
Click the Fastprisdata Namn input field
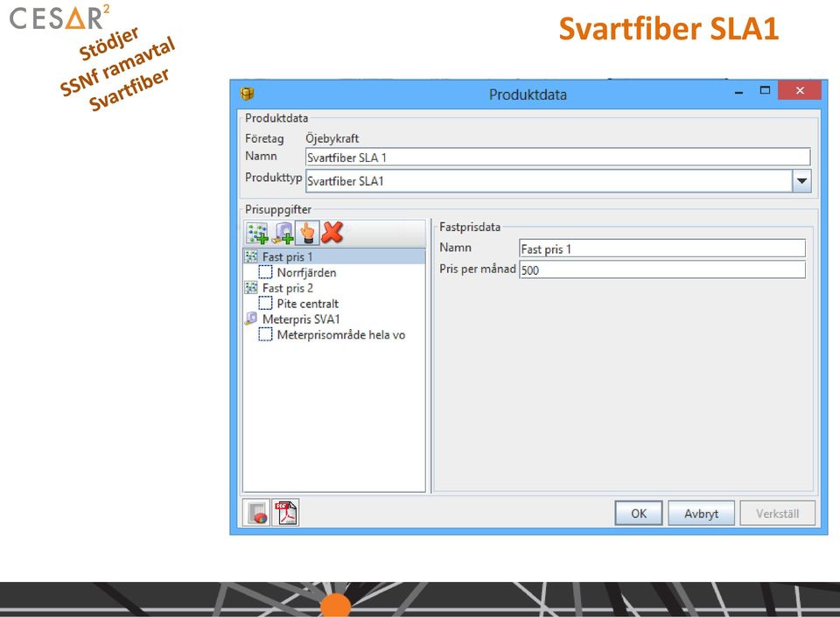tap(662, 249)
